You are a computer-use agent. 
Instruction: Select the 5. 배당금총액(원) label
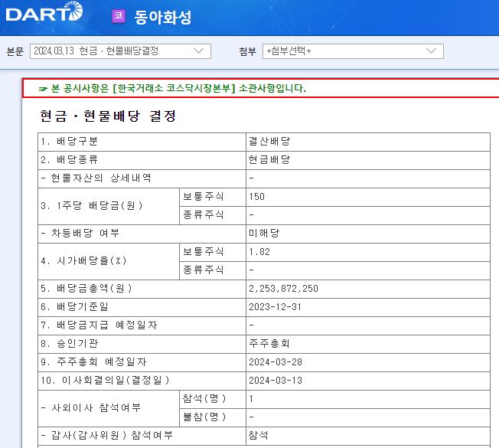click(x=86, y=289)
